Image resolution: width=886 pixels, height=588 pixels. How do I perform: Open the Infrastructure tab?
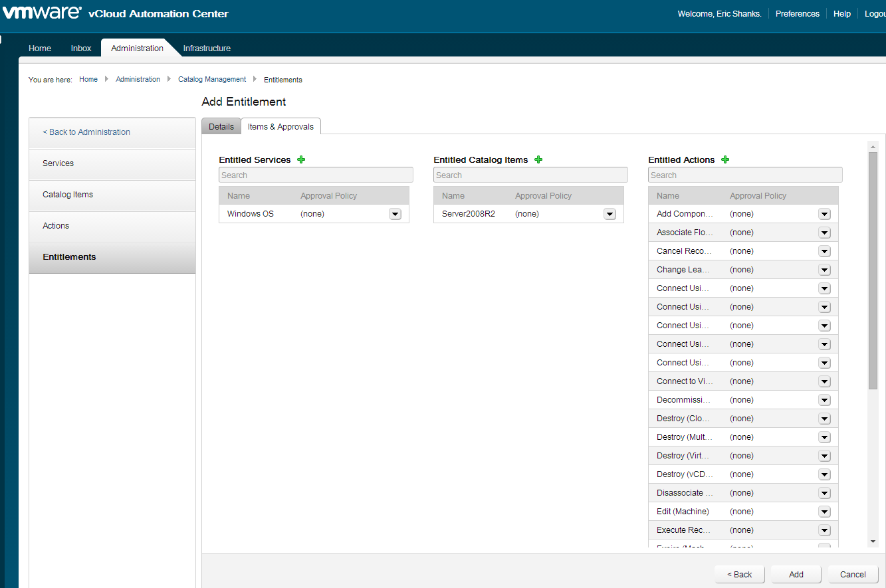tap(207, 49)
